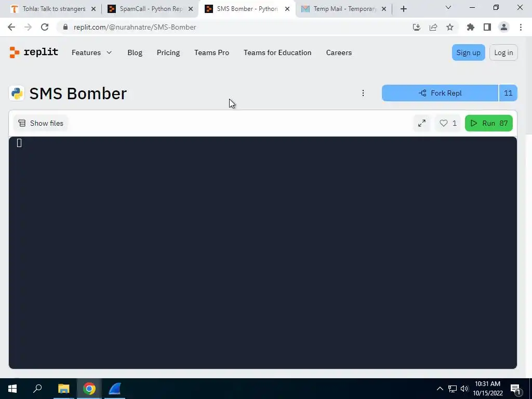Go back using the browser back arrow
The width and height of the screenshot is (532, 399).
click(x=11, y=27)
